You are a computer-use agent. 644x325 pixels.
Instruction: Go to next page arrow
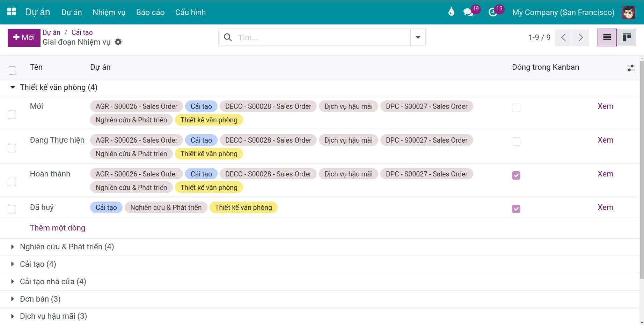pyautogui.click(x=580, y=37)
